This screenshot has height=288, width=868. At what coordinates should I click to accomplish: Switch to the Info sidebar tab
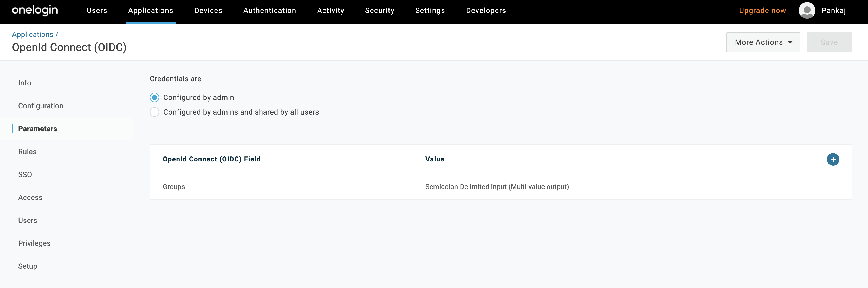pyautogui.click(x=25, y=83)
